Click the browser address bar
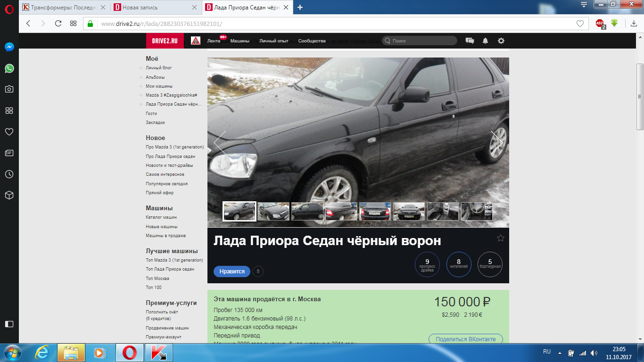The height and width of the screenshot is (362, 644). [x=335, y=24]
